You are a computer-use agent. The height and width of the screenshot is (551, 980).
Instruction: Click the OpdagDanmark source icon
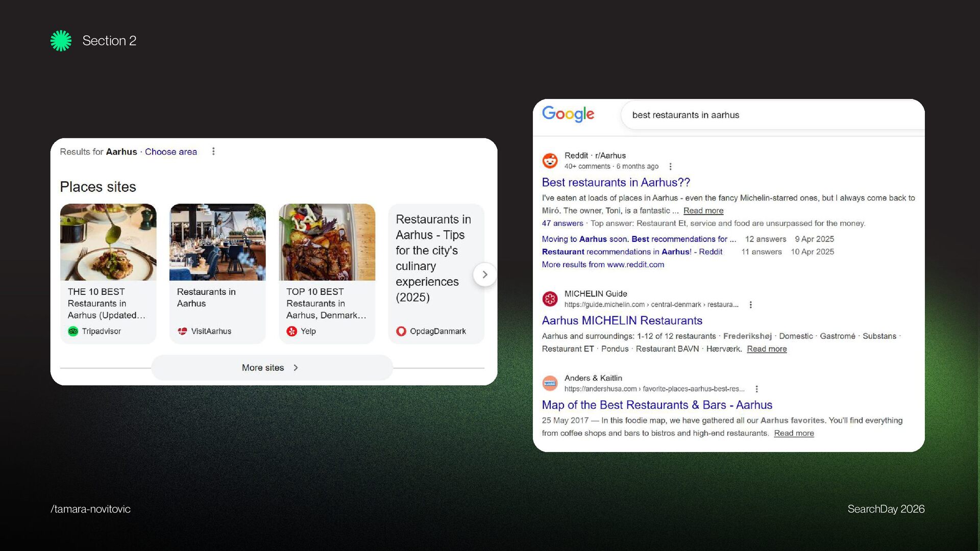point(401,331)
